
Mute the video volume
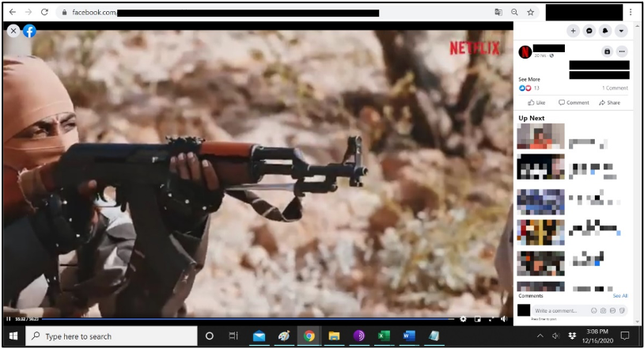click(x=504, y=319)
